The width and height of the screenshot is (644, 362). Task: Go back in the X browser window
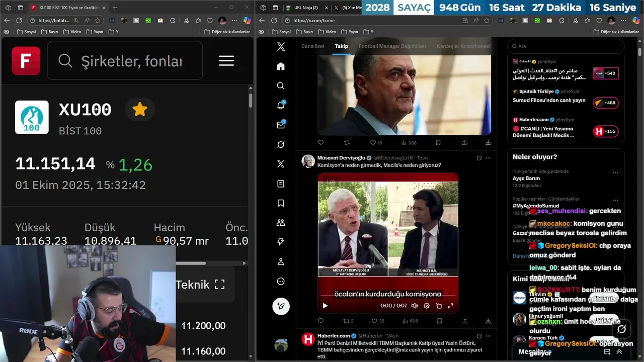pyautogui.click(x=262, y=20)
